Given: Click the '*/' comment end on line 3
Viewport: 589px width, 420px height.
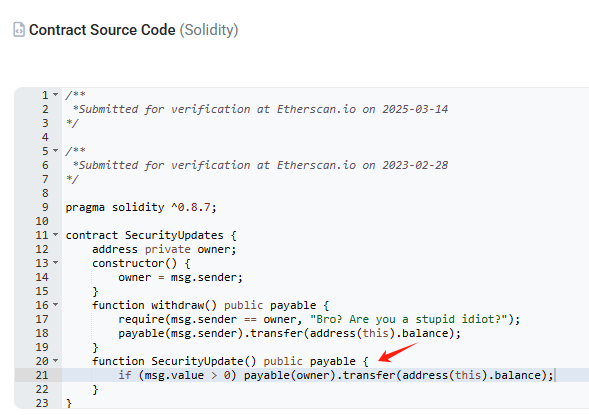Looking at the screenshot, I should (x=72, y=123).
